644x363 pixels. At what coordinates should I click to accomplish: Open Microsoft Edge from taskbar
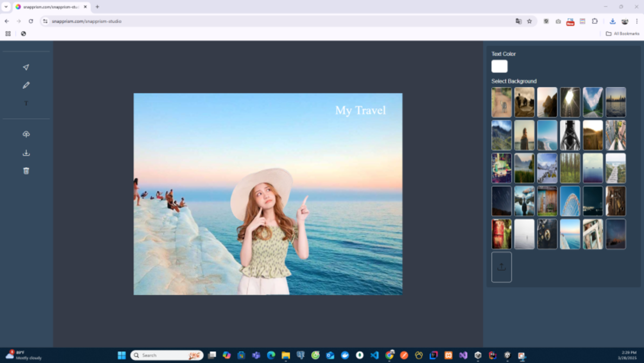(271, 355)
